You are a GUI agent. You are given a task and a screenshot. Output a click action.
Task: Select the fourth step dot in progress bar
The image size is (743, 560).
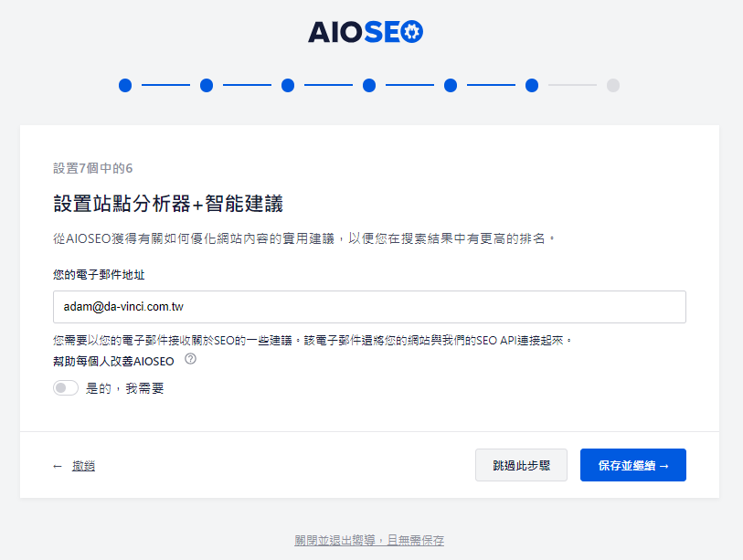click(x=369, y=85)
